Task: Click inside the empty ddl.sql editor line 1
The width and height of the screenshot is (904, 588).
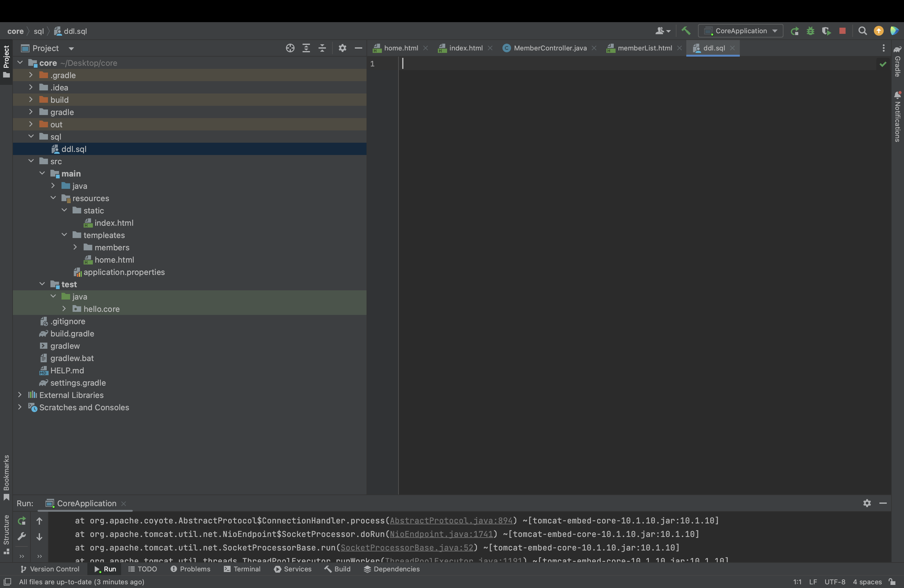Action: tap(638, 63)
